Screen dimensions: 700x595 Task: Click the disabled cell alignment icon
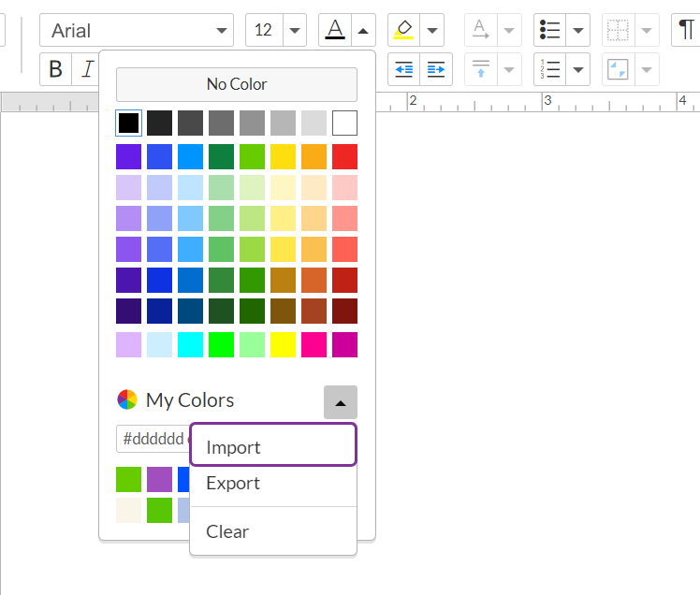(x=619, y=69)
